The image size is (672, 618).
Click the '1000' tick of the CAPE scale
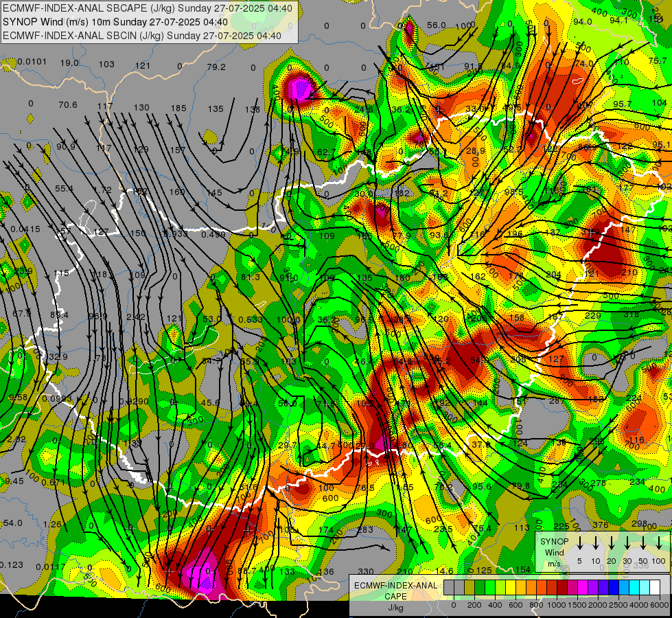tap(557, 605)
